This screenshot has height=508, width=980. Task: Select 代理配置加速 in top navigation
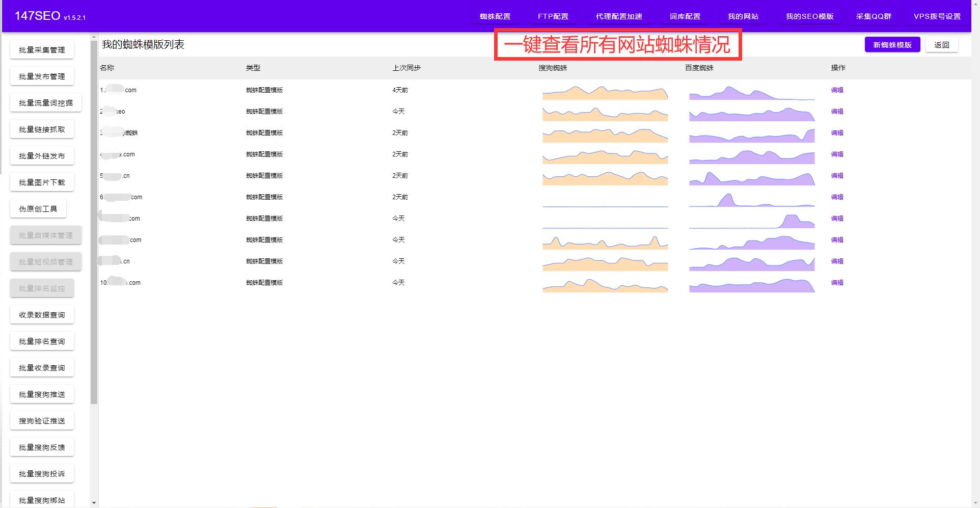(x=619, y=16)
